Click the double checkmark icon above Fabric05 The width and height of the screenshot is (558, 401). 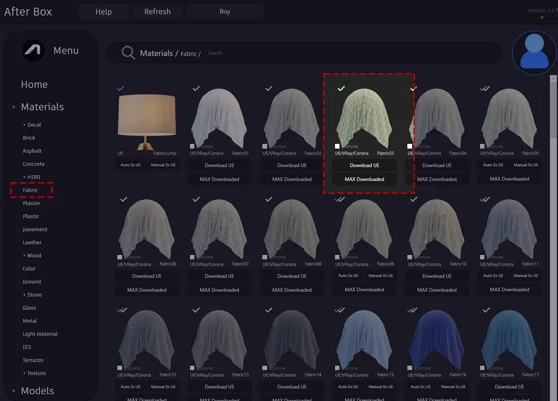(x=485, y=88)
